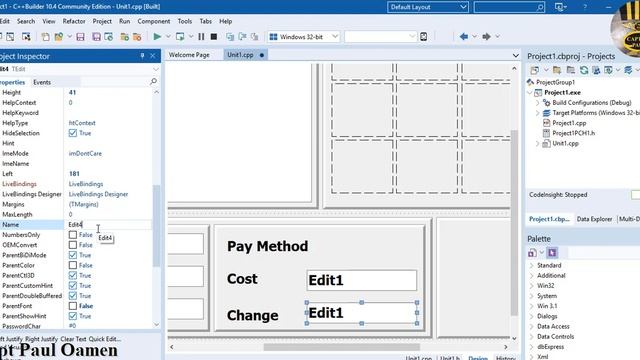Open the Tools menu
This screenshot has width=640, height=360.
pos(184,21)
